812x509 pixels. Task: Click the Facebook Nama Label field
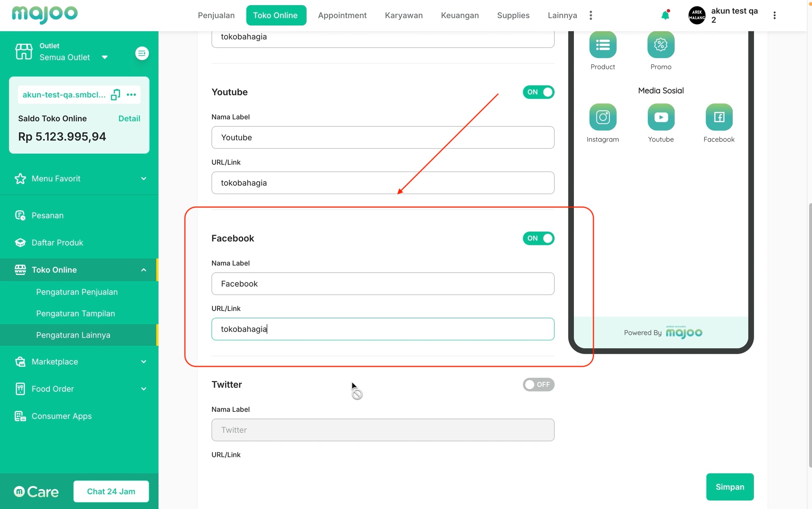coord(383,284)
